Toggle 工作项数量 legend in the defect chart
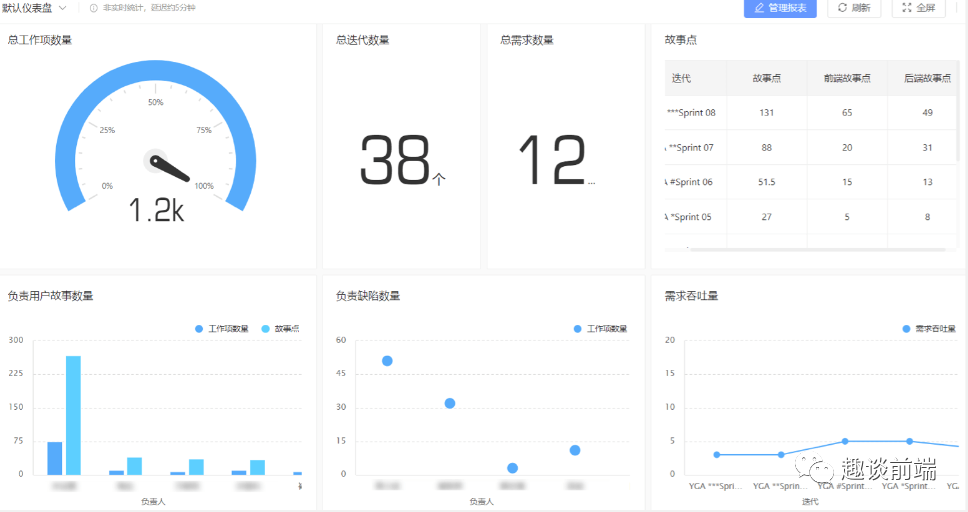968x512 pixels. [600, 329]
